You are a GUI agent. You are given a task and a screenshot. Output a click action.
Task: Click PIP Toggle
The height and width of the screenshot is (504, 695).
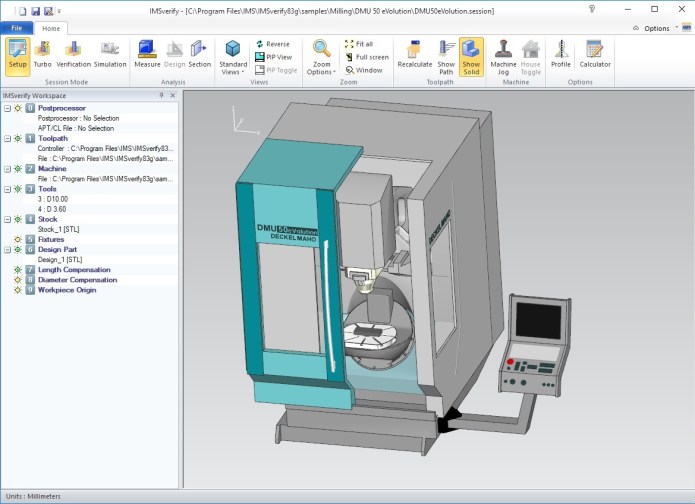pyautogui.click(x=276, y=70)
